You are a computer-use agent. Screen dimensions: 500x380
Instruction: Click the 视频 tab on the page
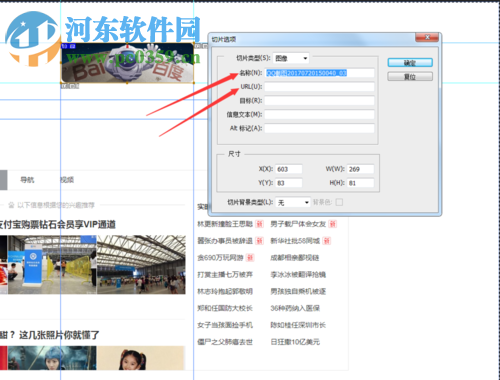pos(67,180)
